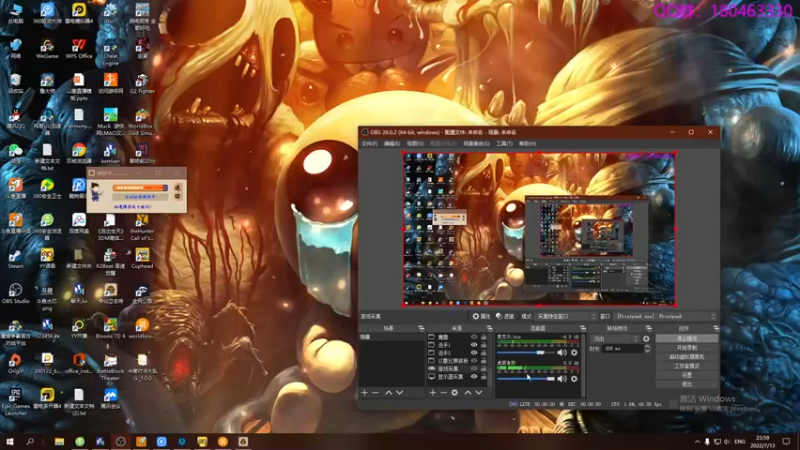Pop out the Controls dock panel
Image resolution: width=800 pixels, height=450 pixels.
[716, 328]
